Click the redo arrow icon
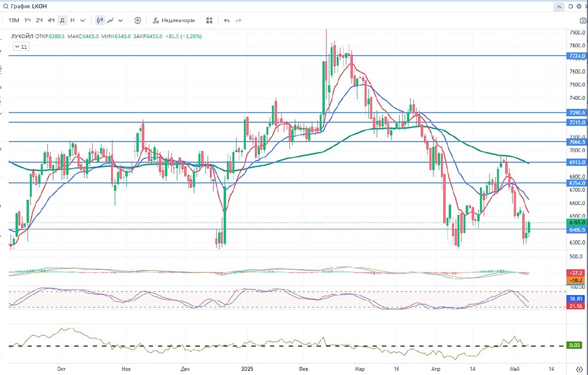The width and height of the screenshot is (588, 375). [x=239, y=20]
